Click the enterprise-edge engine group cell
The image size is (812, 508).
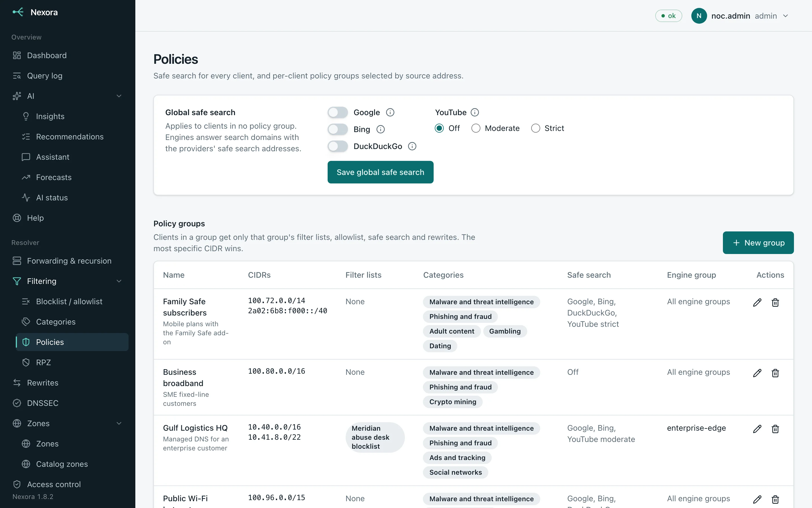click(696, 428)
